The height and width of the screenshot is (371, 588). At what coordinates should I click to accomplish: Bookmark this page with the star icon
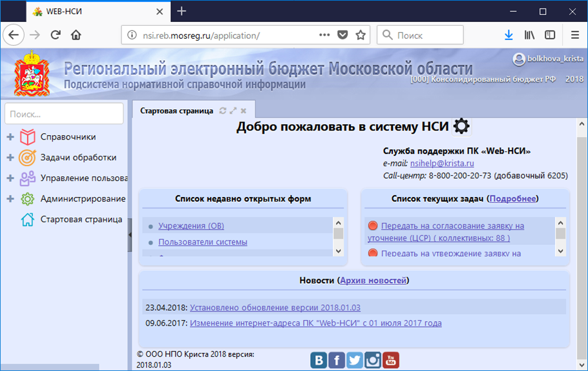pos(361,35)
